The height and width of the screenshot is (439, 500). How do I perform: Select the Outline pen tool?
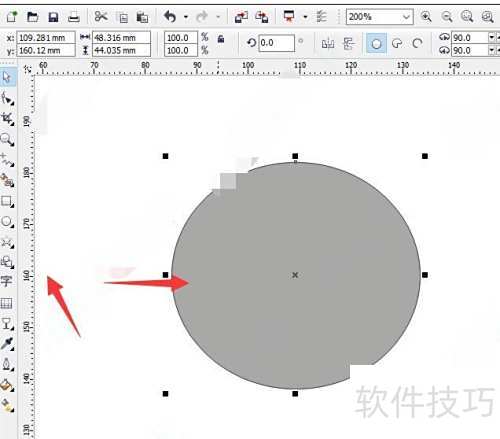7,364
